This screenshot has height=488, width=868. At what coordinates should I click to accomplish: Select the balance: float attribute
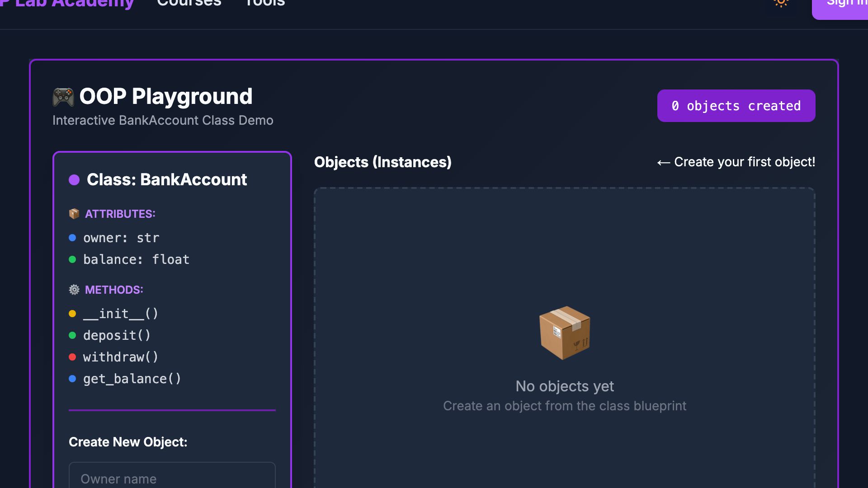pyautogui.click(x=136, y=259)
